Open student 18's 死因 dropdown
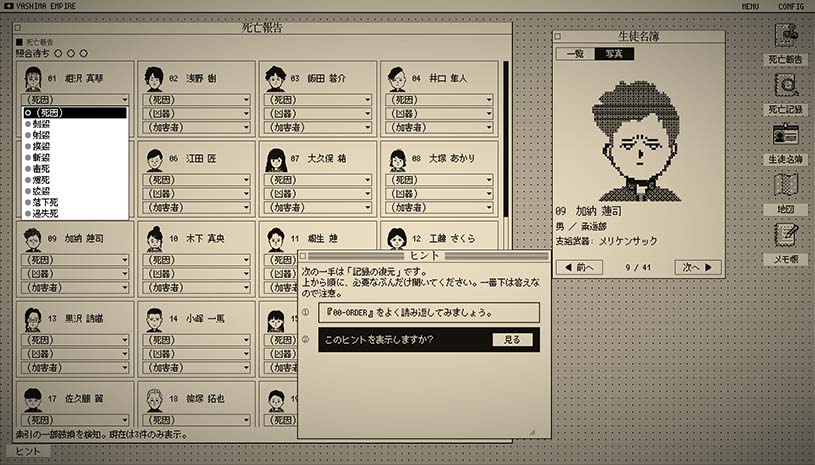This screenshot has height=465, width=815. point(196,420)
